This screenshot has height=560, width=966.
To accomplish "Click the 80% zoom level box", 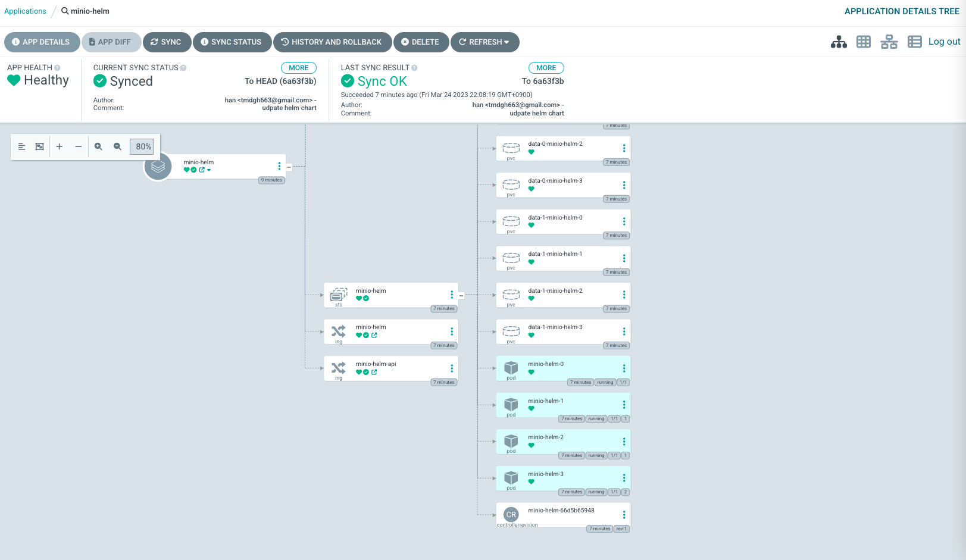I will (x=142, y=146).
